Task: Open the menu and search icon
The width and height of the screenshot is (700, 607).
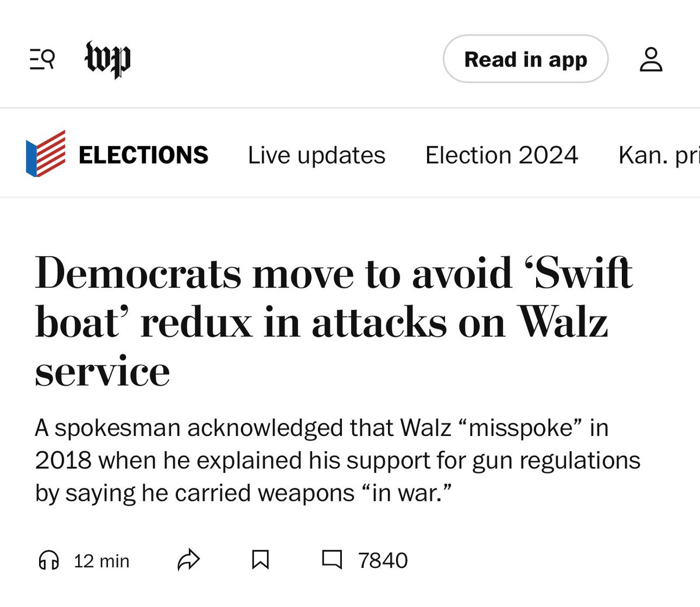Action: click(x=42, y=59)
